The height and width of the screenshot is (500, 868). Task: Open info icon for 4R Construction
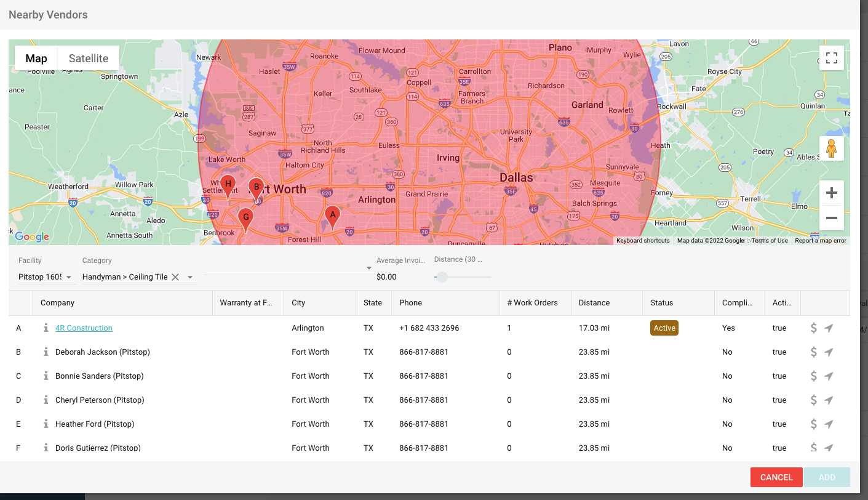click(x=46, y=328)
